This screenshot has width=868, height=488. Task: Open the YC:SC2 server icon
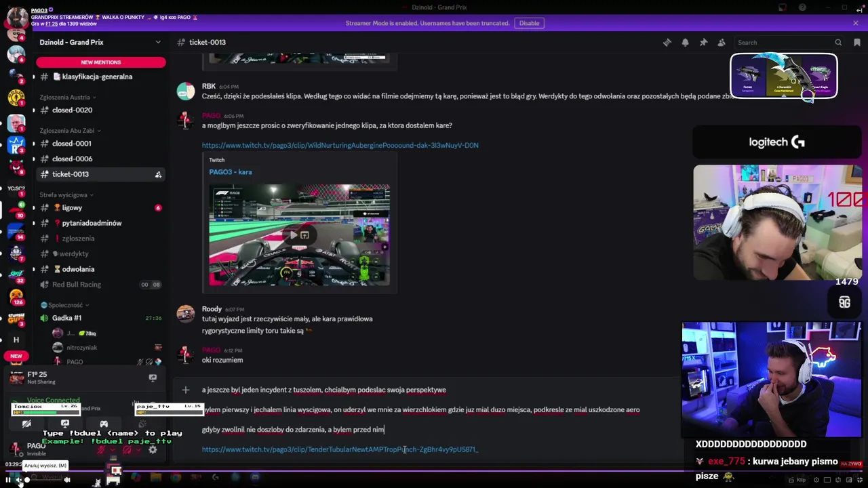[16, 188]
